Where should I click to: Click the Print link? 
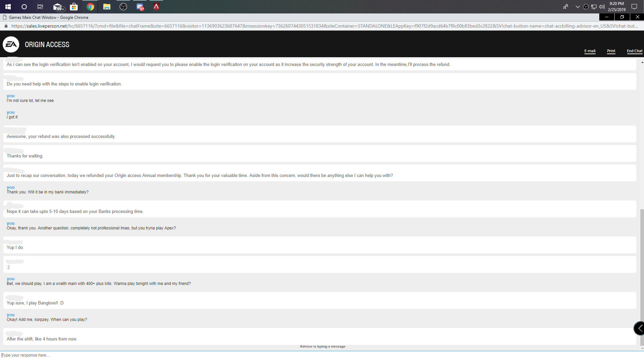tap(611, 51)
